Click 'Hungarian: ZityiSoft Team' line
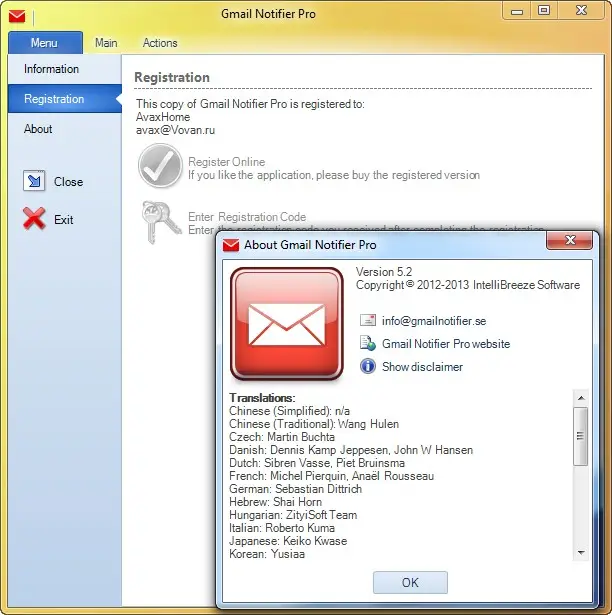 pyautogui.click(x=293, y=515)
